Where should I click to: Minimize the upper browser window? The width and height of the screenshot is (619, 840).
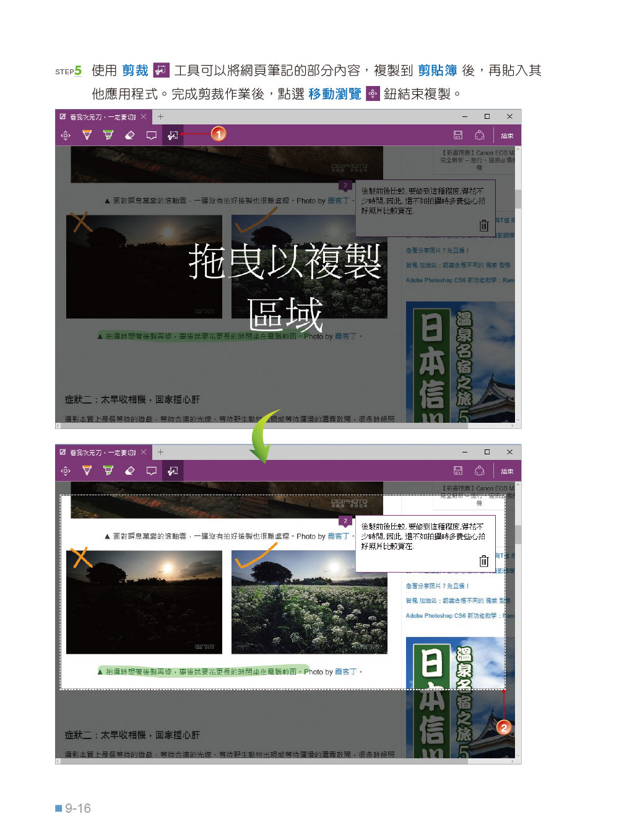[x=465, y=116]
